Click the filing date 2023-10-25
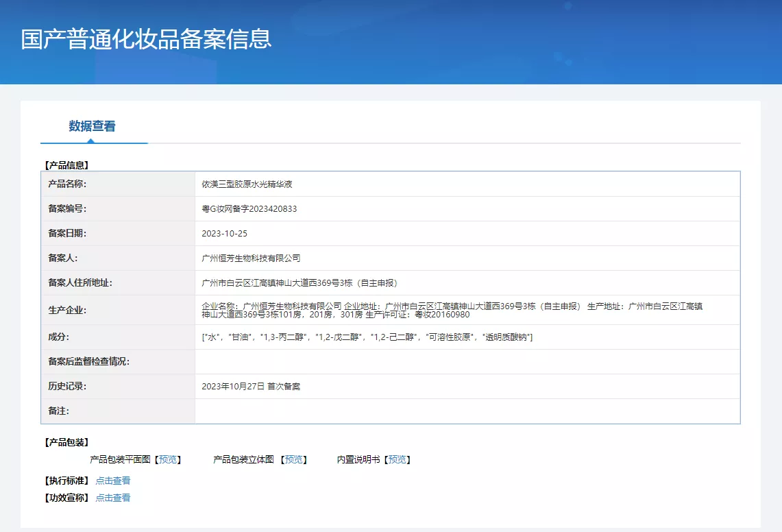The image size is (782, 532). point(224,234)
